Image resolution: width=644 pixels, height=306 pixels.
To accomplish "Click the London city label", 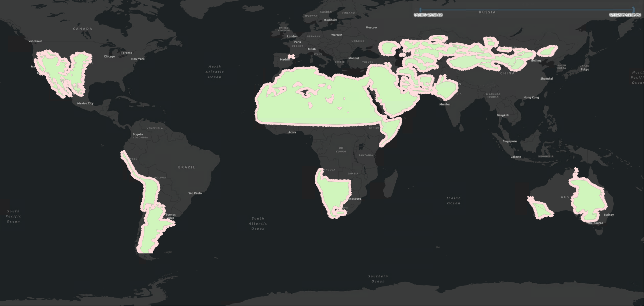I will (x=292, y=36).
